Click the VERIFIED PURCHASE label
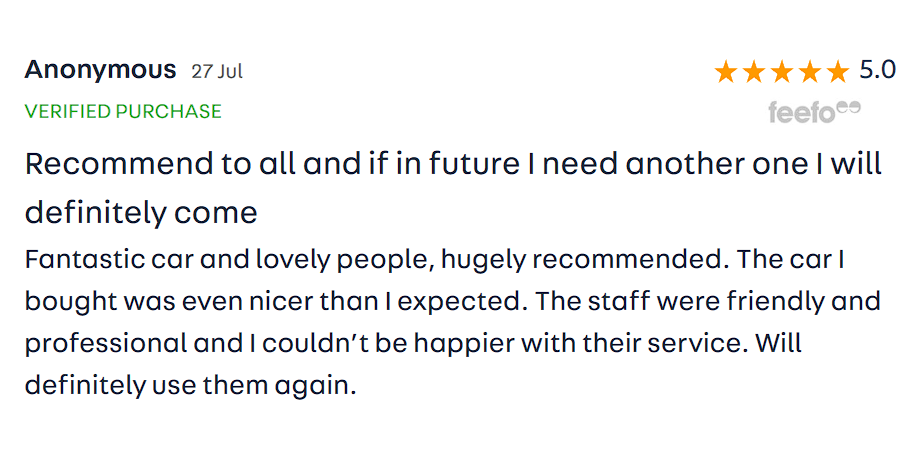The width and height of the screenshot is (913, 467). pos(123,111)
